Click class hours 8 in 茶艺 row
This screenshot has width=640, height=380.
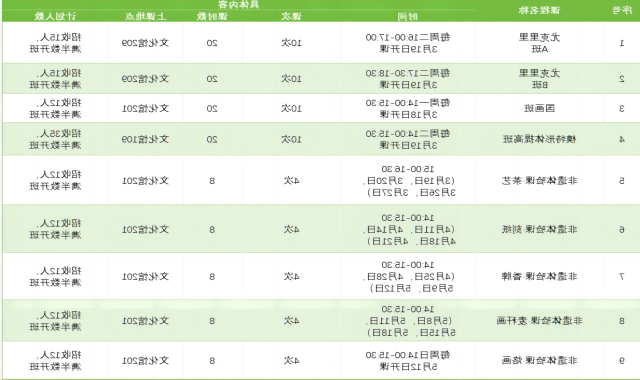click(212, 180)
